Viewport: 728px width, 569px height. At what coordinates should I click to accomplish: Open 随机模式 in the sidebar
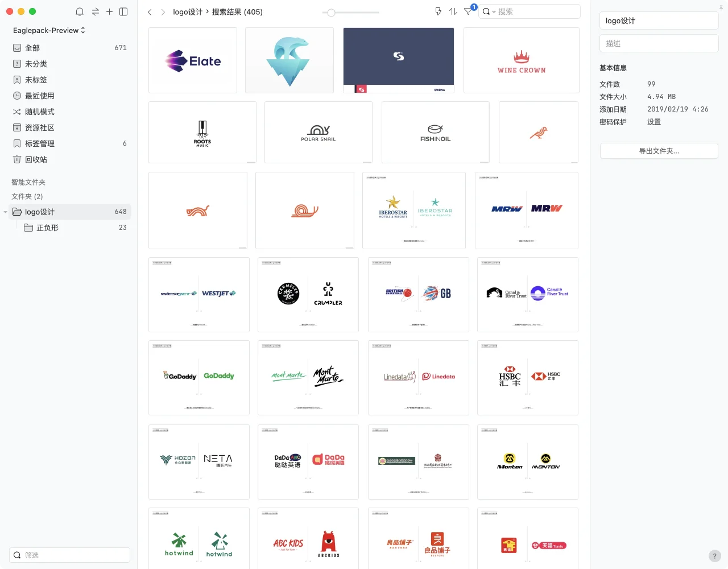(x=69, y=112)
